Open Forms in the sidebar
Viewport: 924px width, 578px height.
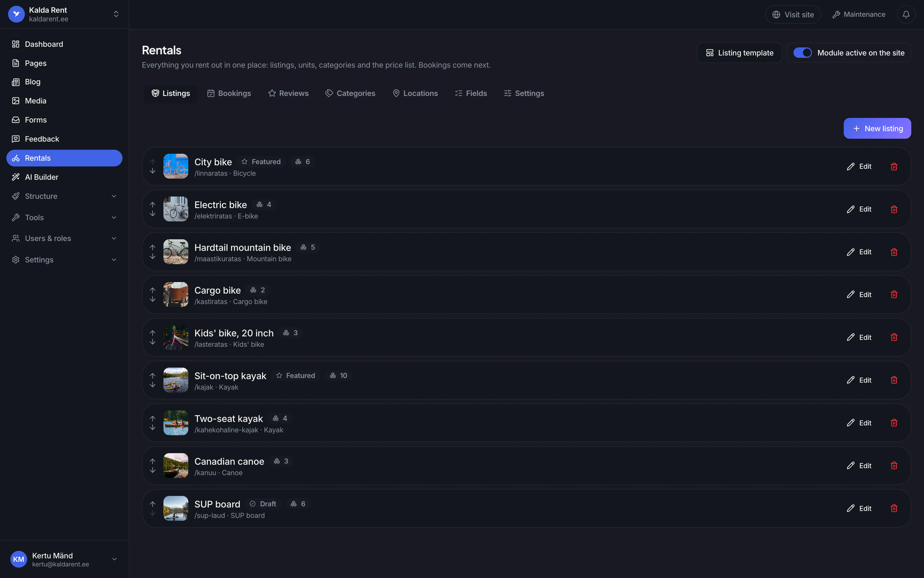click(64, 120)
